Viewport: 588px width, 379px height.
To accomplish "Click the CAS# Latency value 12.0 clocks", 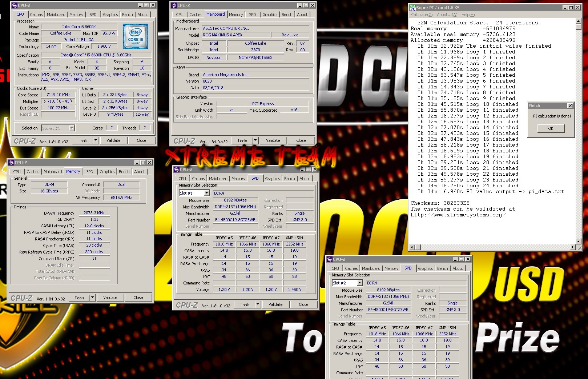I will (94, 226).
